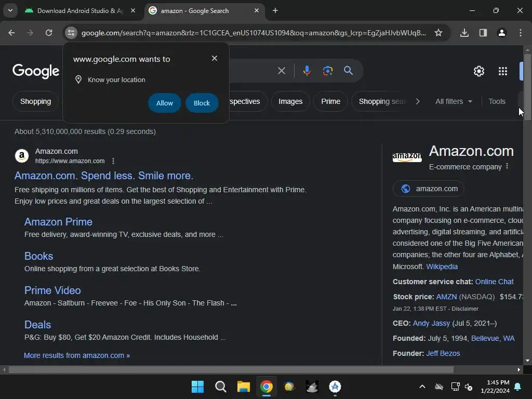Image resolution: width=532 pixels, height=399 pixels.
Task: Click the Google logo
Action: [36, 71]
